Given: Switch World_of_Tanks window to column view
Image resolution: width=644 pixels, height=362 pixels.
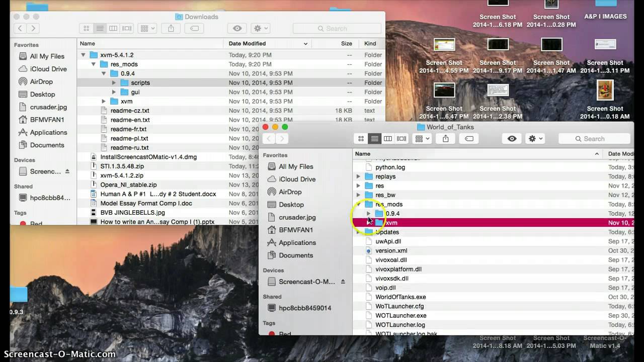Looking at the screenshot, I should pos(388,139).
